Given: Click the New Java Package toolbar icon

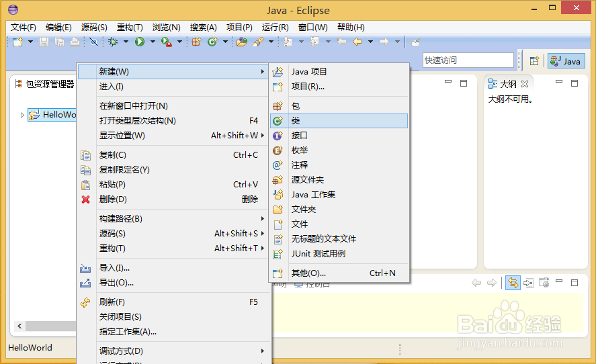Looking at the screenshot, I should [196, 42].
